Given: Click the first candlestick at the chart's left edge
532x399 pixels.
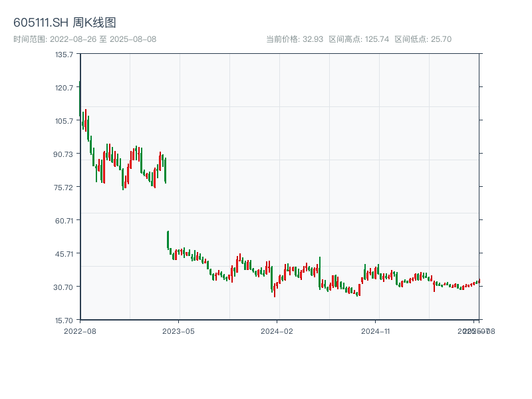Looking at the screenshot, I should coord(80,96).
